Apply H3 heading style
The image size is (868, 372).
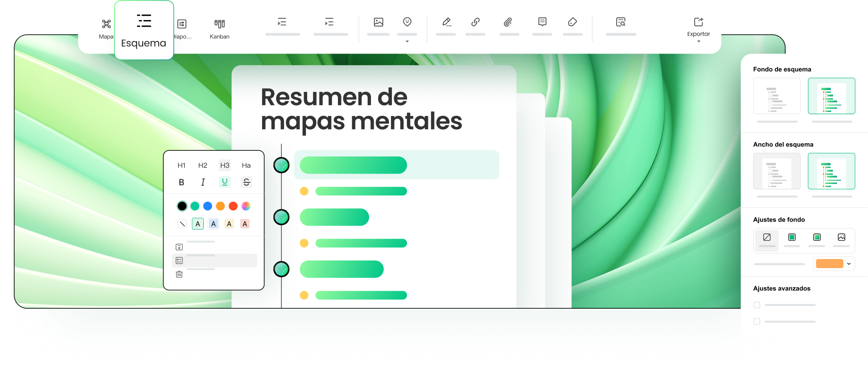click(225, 165)
